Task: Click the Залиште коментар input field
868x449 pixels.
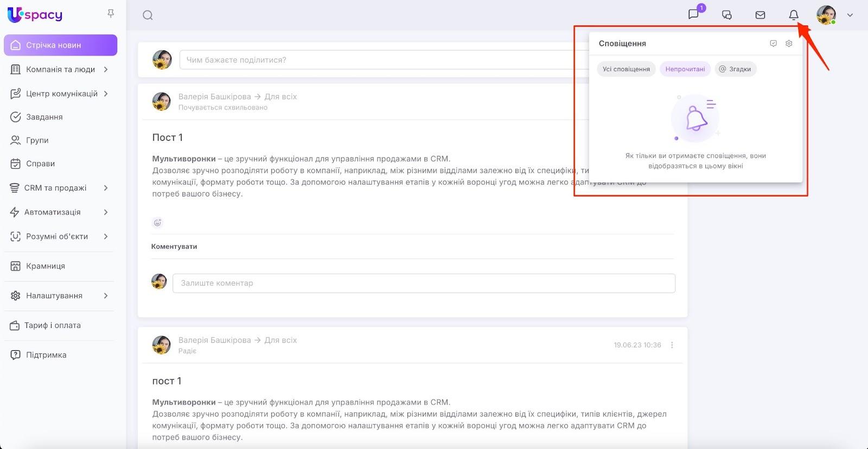Action: (424, 283)
